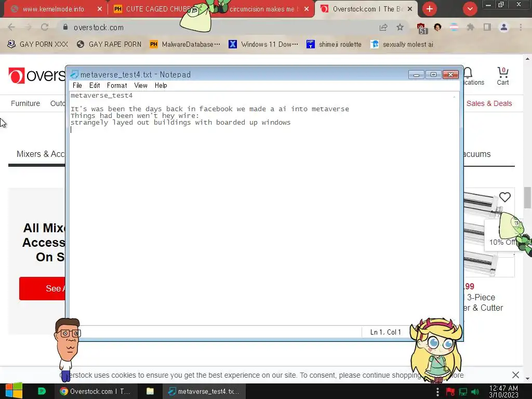The width and height of the screenshot is (532, 399).
Task: Show hidden tray icons via the dots
Action: 437,392
